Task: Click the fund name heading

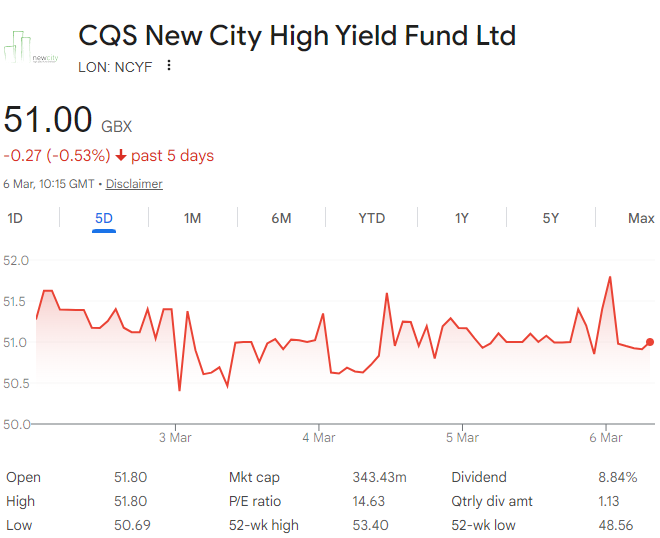Action: (x=297, y=35)
